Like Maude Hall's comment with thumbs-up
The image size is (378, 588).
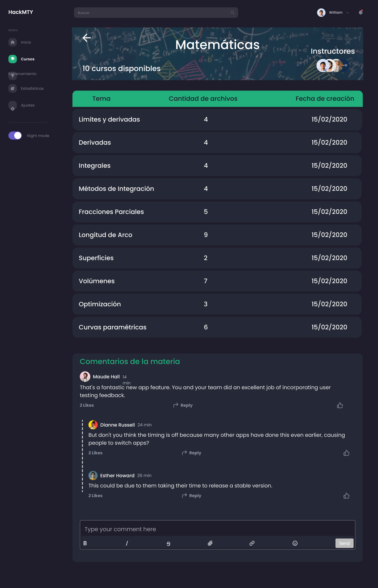coord(340,405)
